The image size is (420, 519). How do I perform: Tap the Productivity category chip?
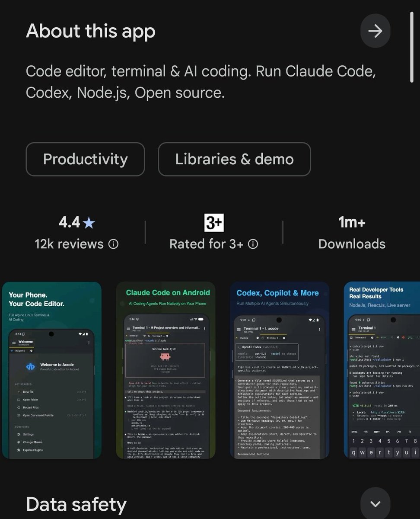85,159
